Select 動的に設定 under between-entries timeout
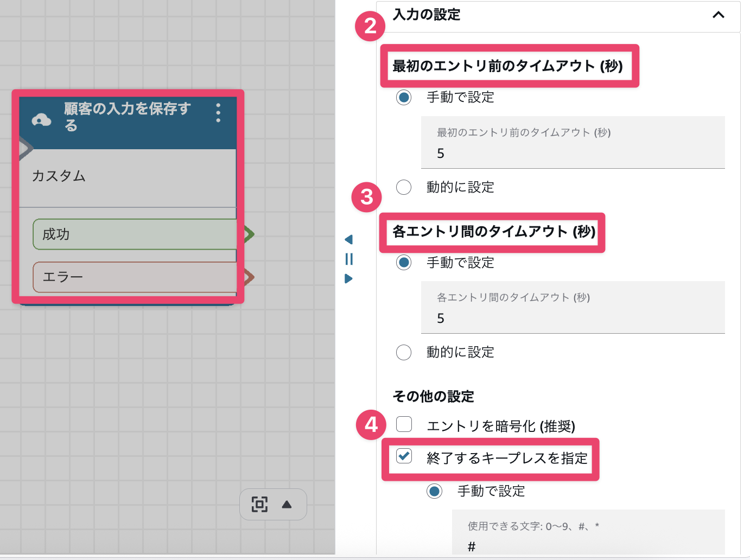This screenshot has height=560, width=750. (x=404, y=352)
